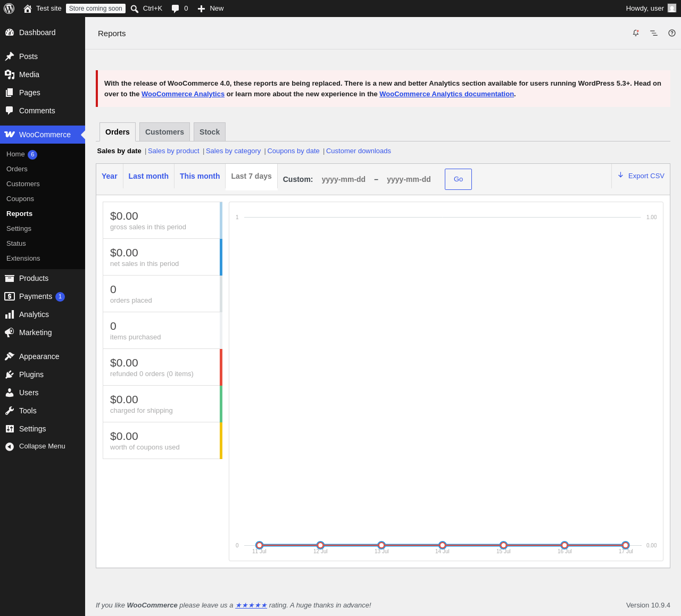Click the five-star rating link
Viewport: 681px width, 616px height.
pyautogui.click(x=251, y=605)
